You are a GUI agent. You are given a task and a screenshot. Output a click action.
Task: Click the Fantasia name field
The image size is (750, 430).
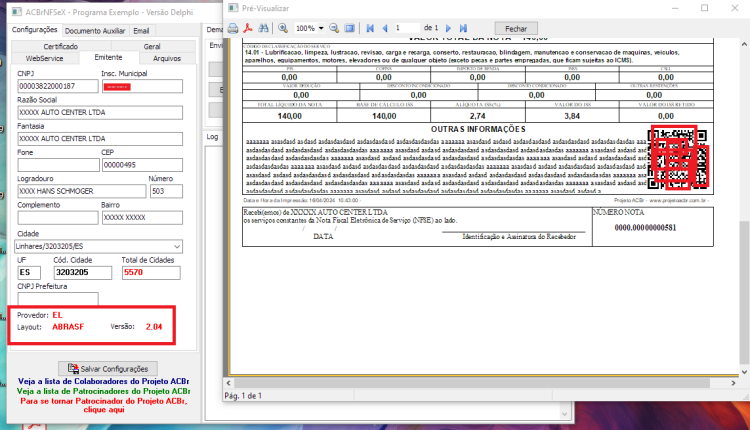click(x=100, y=139)
